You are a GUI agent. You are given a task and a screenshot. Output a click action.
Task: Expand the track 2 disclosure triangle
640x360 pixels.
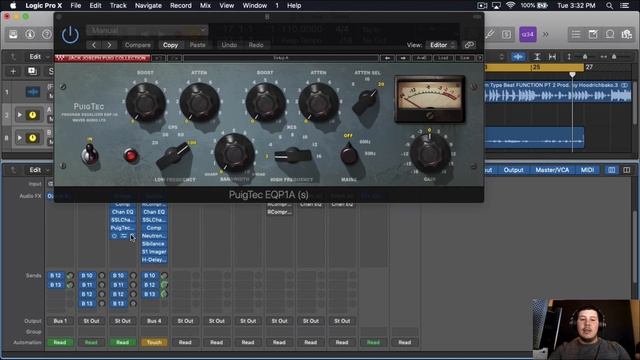pos(19,115)
